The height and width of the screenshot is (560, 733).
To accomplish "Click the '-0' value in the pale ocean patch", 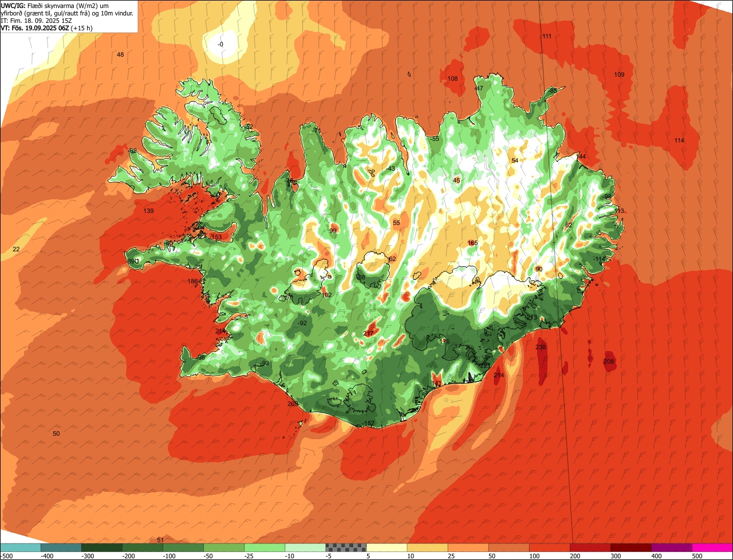I will pyautogui.click(x=220, y=44).
